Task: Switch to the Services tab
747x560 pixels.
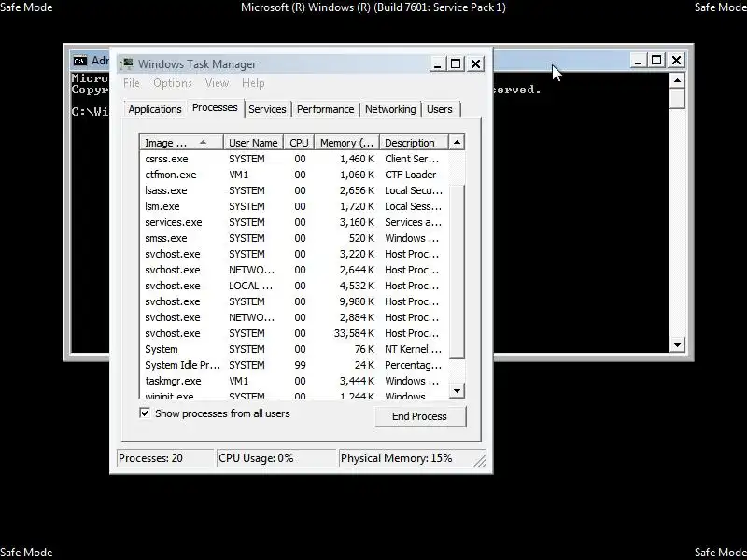Action: click(x=267, y=109)
